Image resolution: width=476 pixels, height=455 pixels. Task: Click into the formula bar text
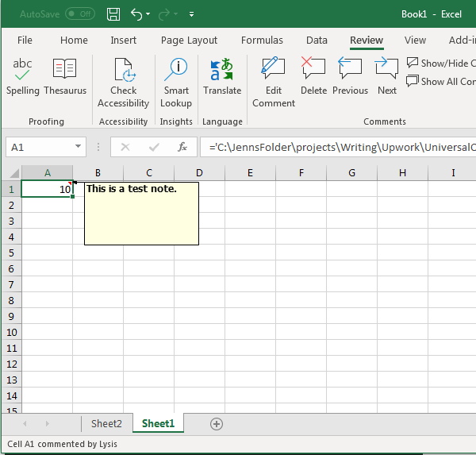[x=338, y=148]
